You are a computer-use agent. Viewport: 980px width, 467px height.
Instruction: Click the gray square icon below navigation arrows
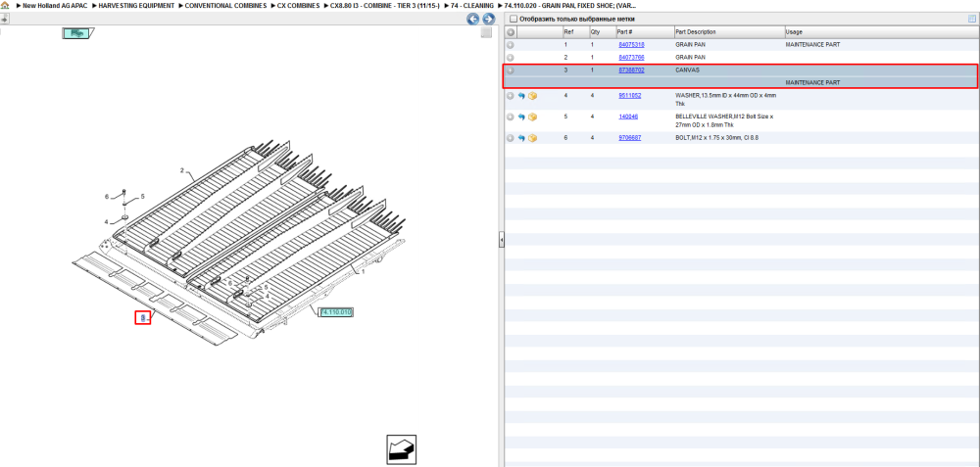click(486, 33)
